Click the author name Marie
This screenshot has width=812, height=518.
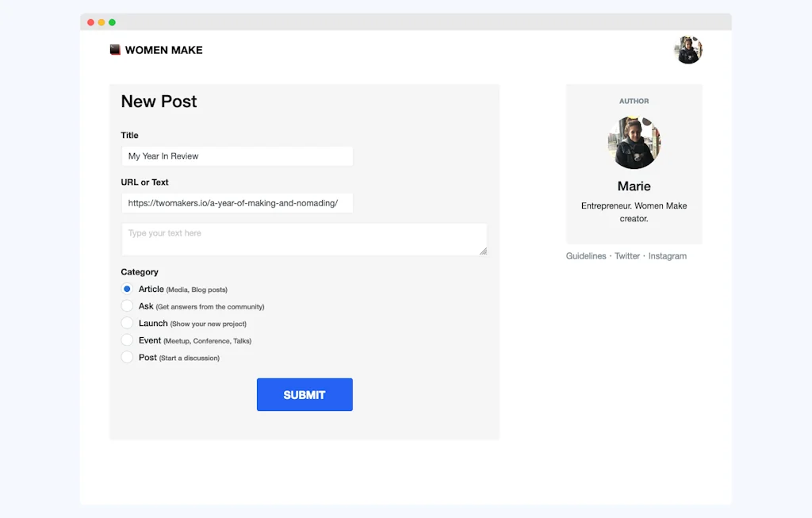pyautogui.click(x=634, y=186)
